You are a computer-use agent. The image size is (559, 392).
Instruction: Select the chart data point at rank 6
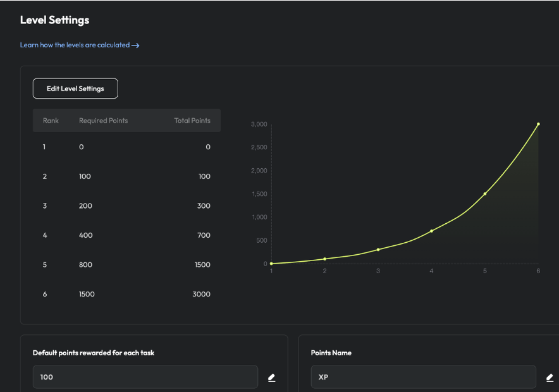538,124
